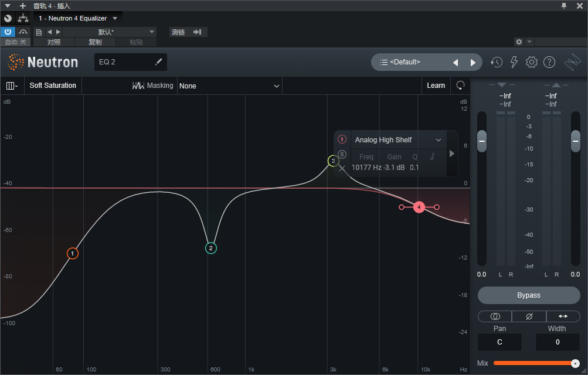The width and height of the screenshot is (588, 375).
Task: Open the 默认 preset dropdown
Action: [110, 32]
